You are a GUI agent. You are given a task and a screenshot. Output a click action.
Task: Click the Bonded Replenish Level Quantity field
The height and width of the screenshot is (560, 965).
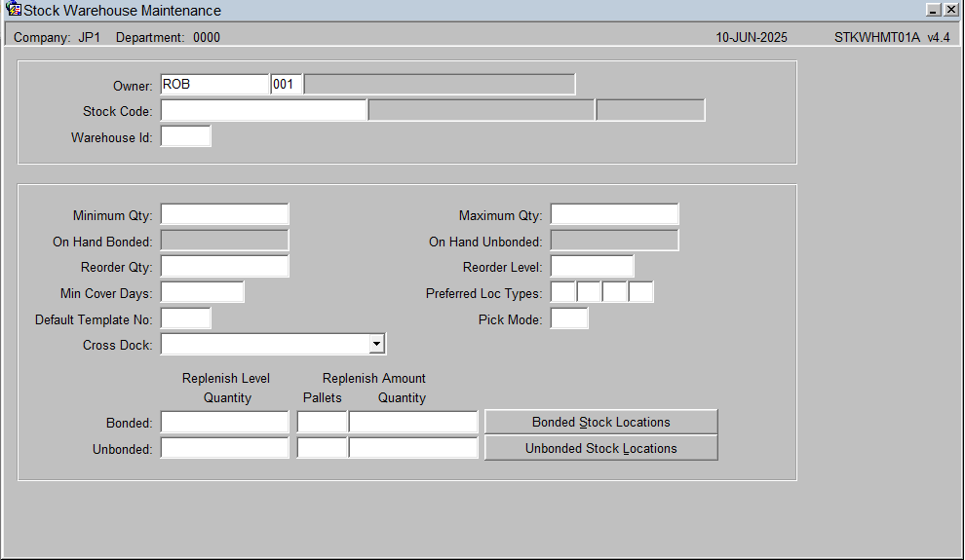click(224, 423)
